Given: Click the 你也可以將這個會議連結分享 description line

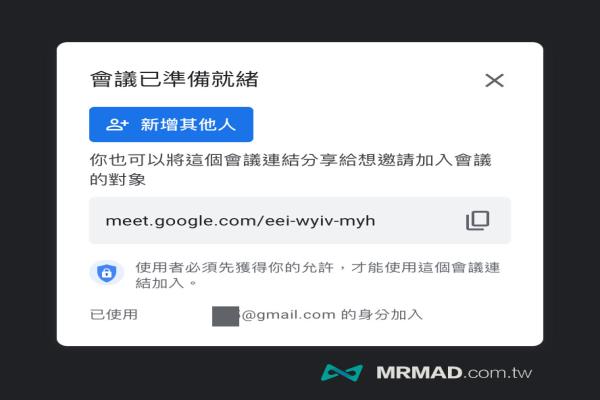Looking at the screenshot, I should [x=291, y=160].
